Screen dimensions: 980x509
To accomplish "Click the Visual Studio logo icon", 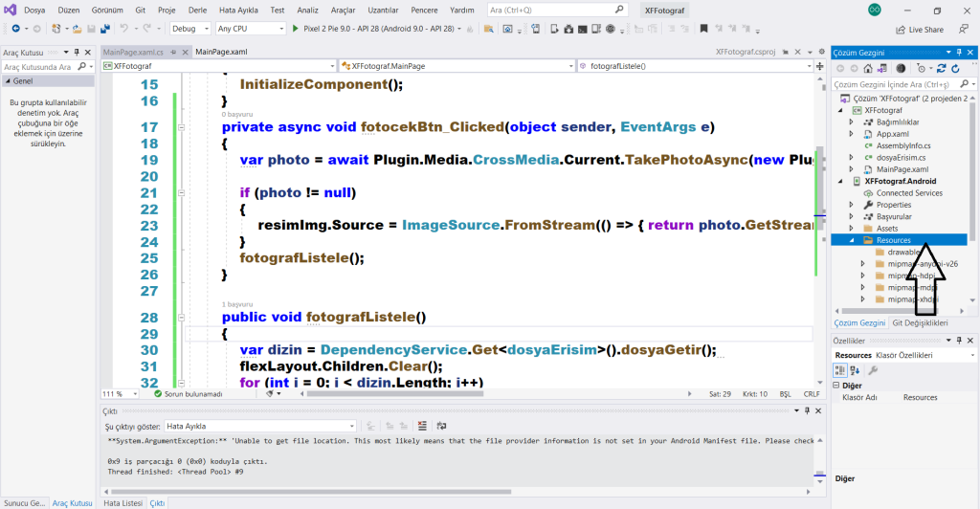I will point(9,10).
